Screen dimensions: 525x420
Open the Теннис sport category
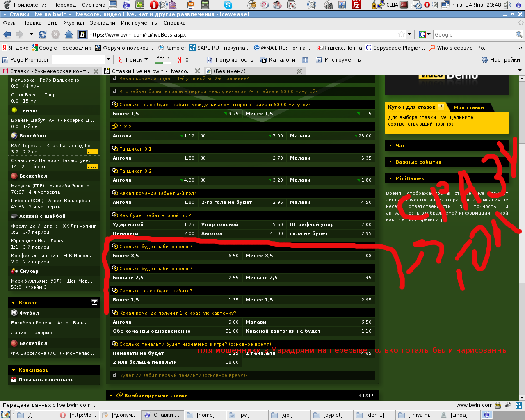pyautogui.click(x=29, y=110)
